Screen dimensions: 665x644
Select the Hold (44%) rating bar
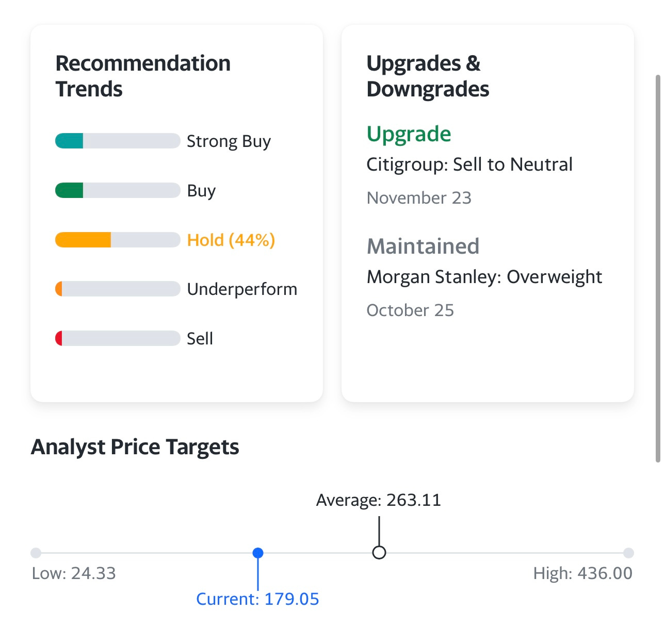(117, 239)
